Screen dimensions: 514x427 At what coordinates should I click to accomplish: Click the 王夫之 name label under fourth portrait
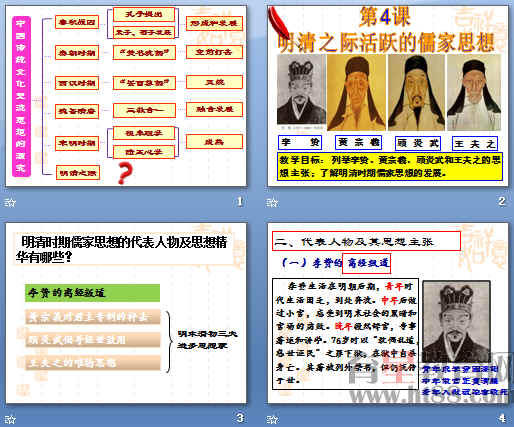click(475, 144)
